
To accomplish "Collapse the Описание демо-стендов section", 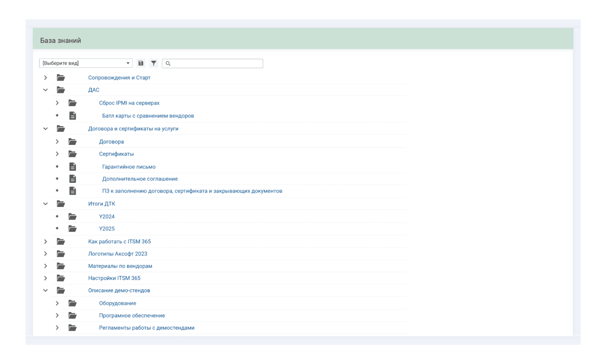I will 45,290.
